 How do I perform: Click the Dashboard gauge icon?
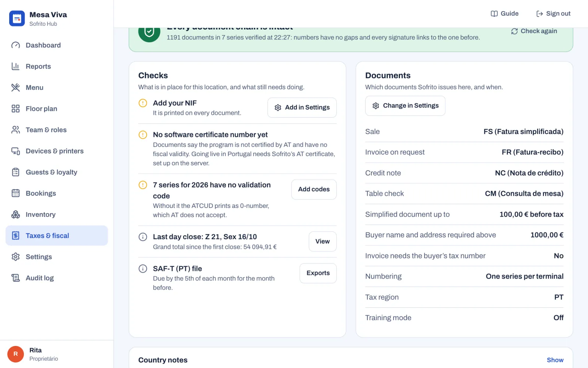pyautogui.click(x=15, y=45)
